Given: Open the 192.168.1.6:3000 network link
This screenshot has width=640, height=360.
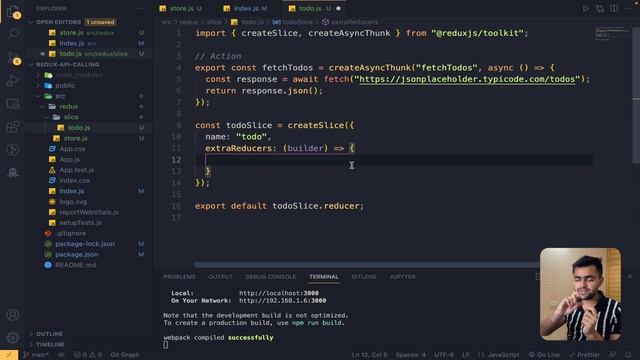Looking at the screenshot, I should click(x=282, y=300).
